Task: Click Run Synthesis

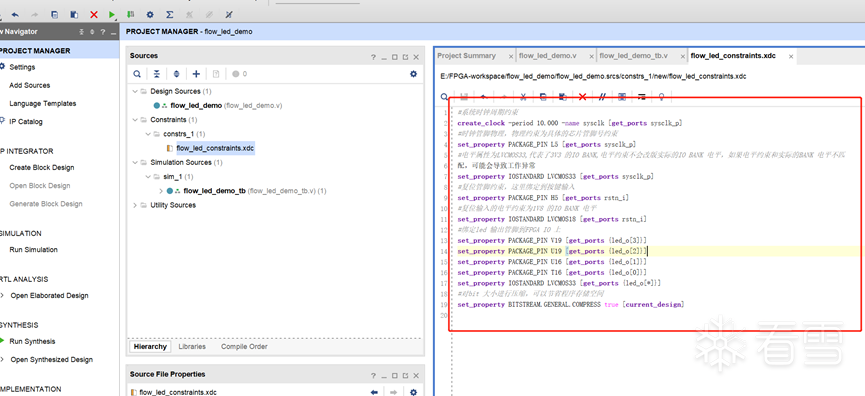Action: pyautogui.click(x=32, y=341)
